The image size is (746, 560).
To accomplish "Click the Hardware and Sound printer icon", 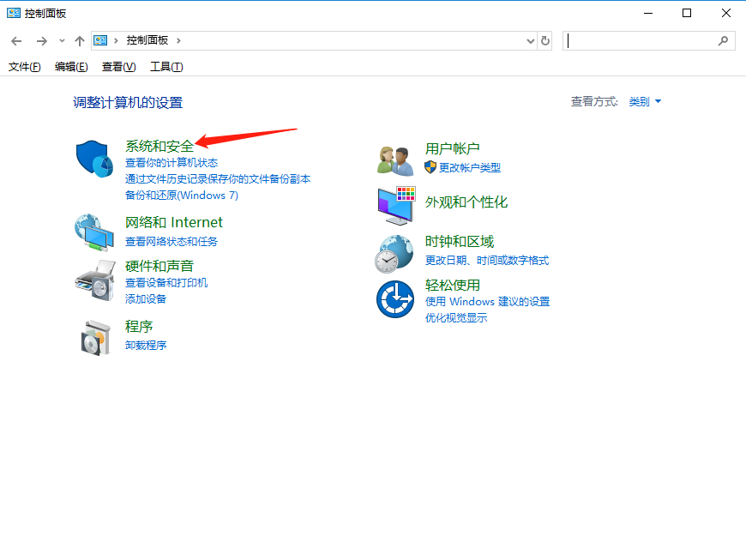I will pos(94,279).
